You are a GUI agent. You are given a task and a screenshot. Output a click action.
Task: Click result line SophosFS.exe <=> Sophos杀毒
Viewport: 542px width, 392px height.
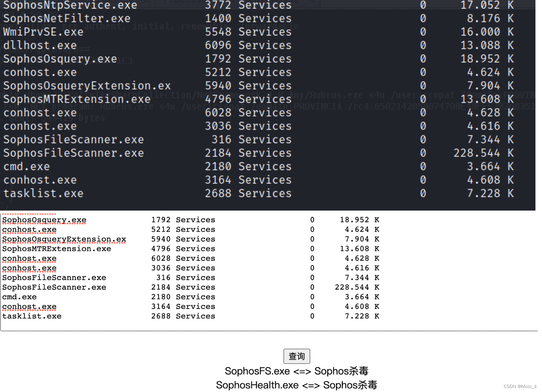point(296,371)
